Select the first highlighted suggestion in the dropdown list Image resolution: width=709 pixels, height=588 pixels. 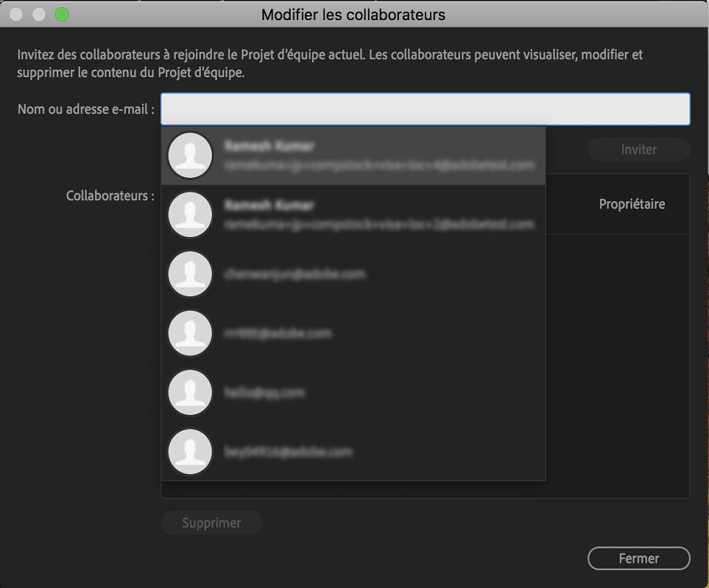click(x=353, y=156)
